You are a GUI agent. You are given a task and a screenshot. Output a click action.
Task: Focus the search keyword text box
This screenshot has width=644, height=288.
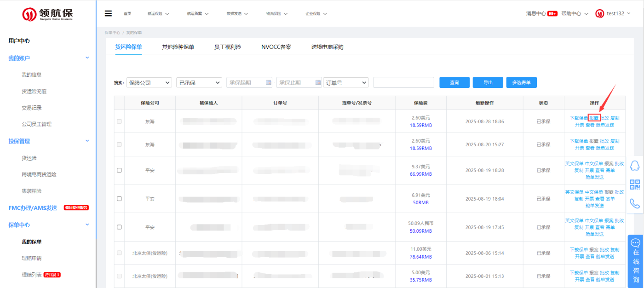point(404,82)
